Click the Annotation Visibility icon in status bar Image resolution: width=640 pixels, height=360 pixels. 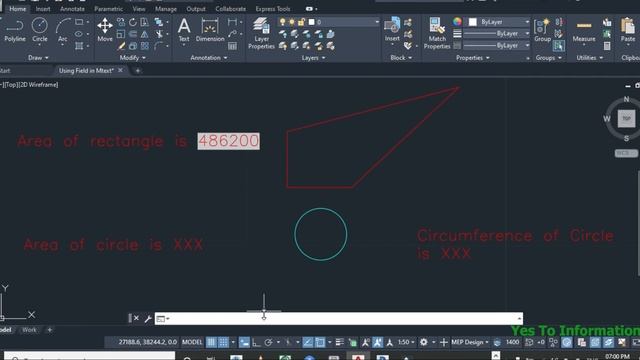point(365,342)
